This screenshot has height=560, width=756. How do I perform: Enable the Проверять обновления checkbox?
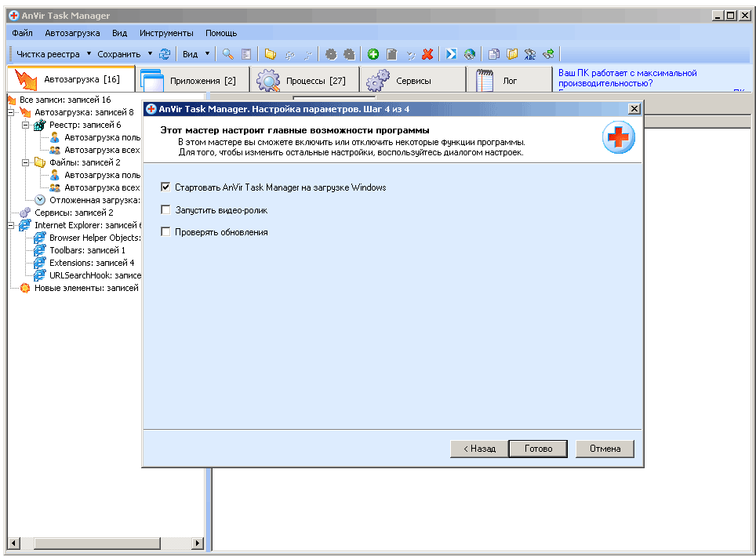(x=165, y=231)
